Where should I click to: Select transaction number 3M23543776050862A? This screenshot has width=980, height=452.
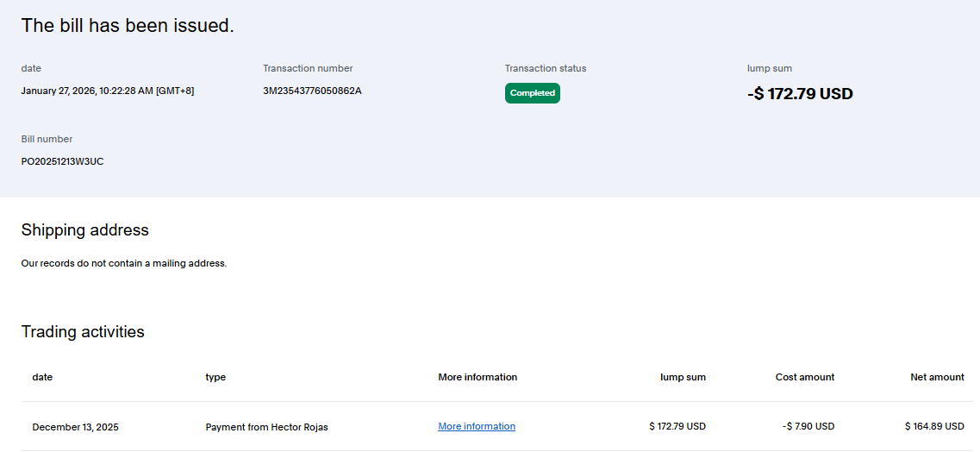(312, 91)
